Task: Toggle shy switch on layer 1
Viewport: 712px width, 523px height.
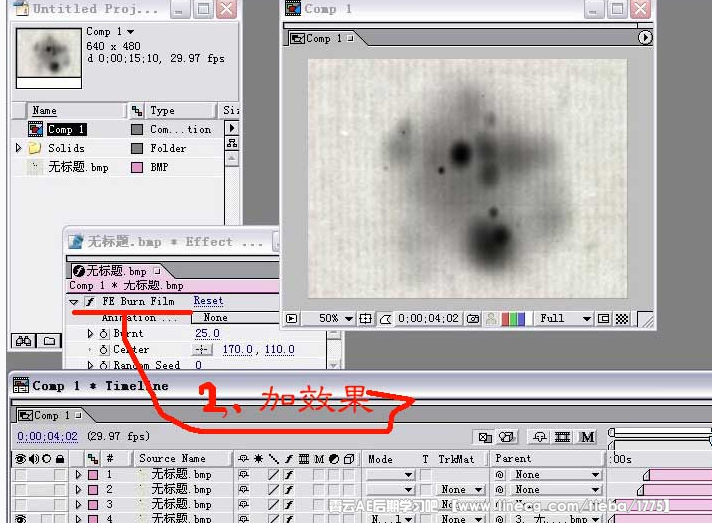Action: click(x=244, y=475)
